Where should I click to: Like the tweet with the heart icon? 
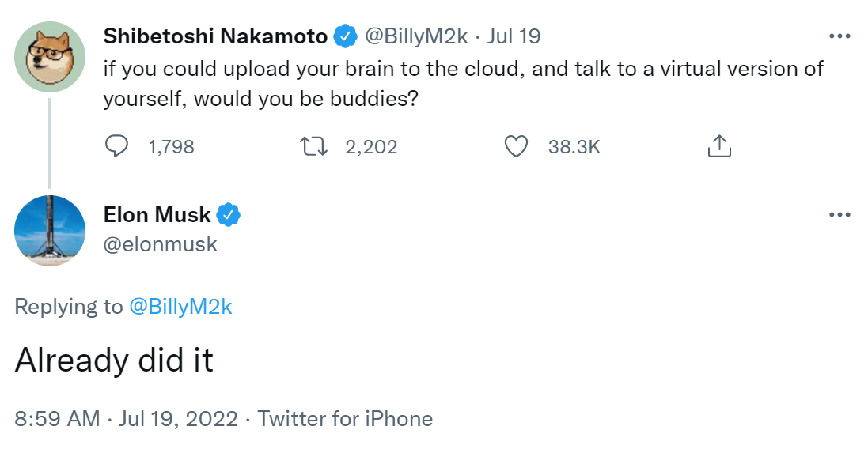tap(516, 146)
